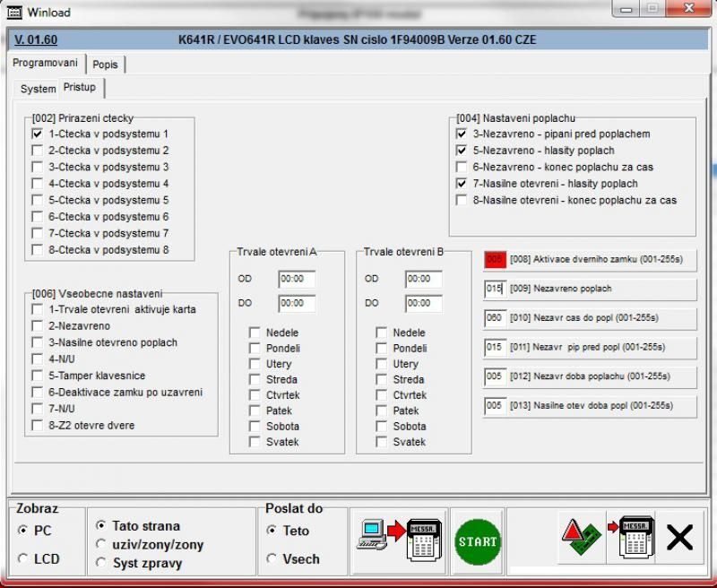
Task: Select the LCD radio option under Zobraz
Action: (22, 559)
